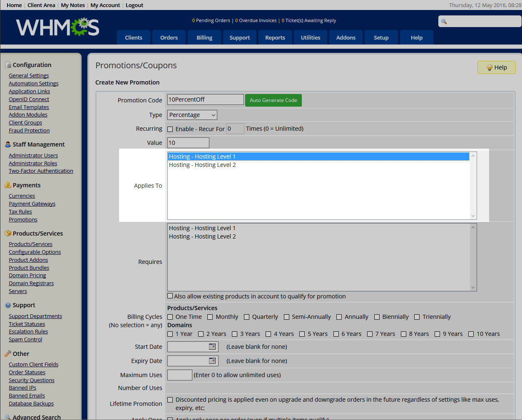Select Hosting Level 1 in Requires list
The height and width of the screenshot is (420, 522).
318,228
